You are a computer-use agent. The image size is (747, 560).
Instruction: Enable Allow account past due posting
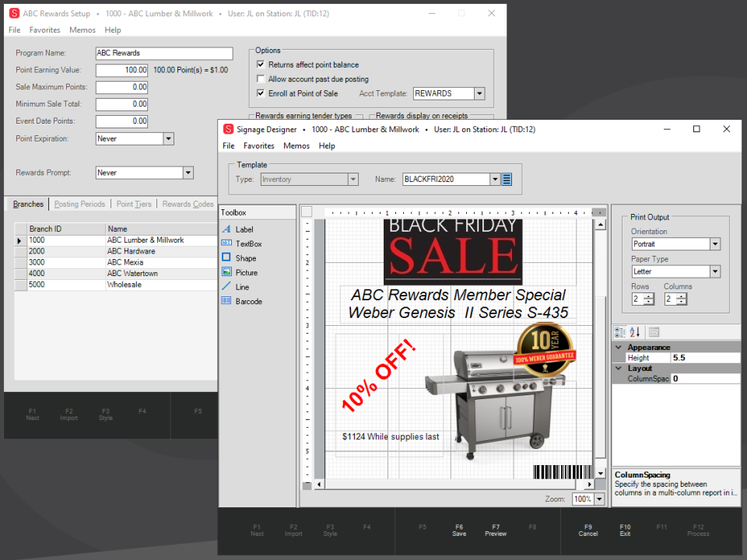point(262,78)
